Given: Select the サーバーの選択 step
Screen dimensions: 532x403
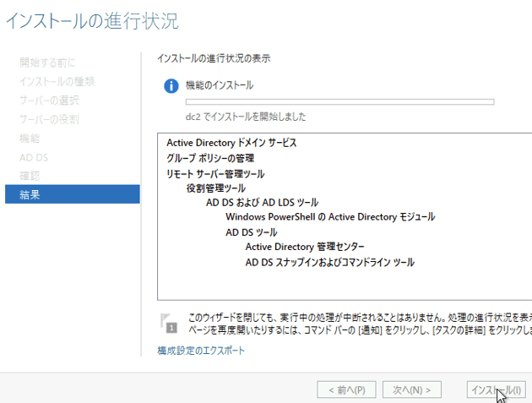Looking at the screenshot, I should (49, 101).
